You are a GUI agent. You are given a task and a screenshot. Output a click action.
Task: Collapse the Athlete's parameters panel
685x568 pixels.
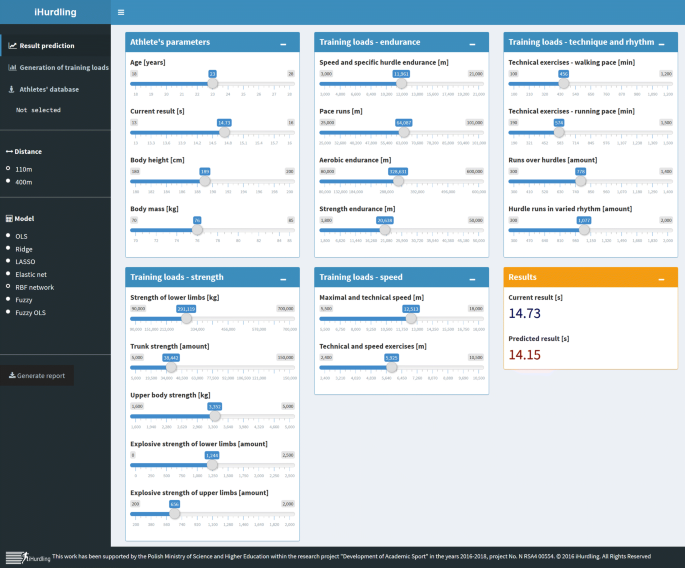pos(283,44)
